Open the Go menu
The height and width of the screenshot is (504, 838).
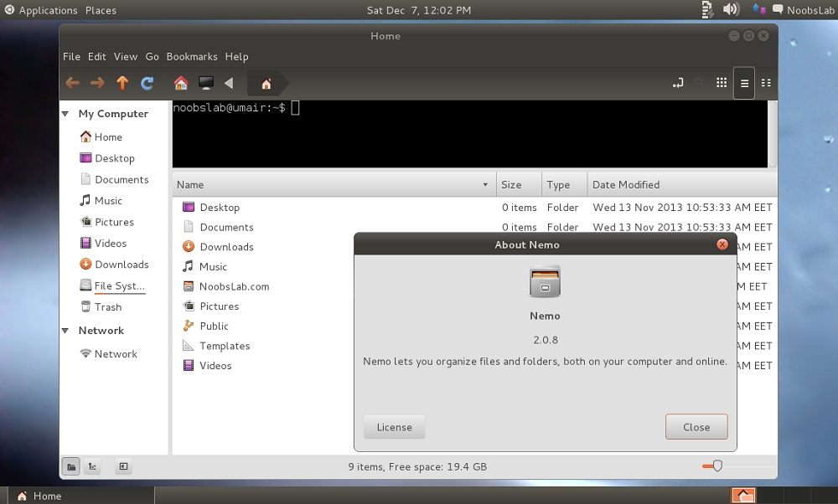152,57
